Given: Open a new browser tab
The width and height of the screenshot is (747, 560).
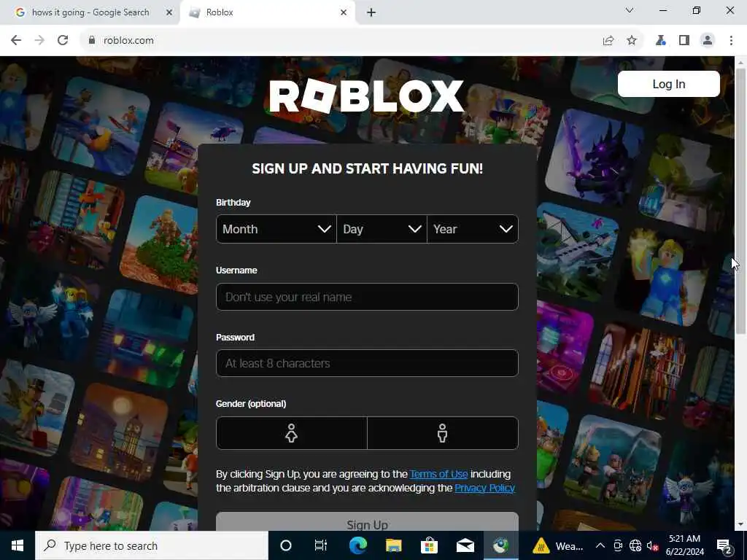Looking at the screenshot, I should [371, 13].
